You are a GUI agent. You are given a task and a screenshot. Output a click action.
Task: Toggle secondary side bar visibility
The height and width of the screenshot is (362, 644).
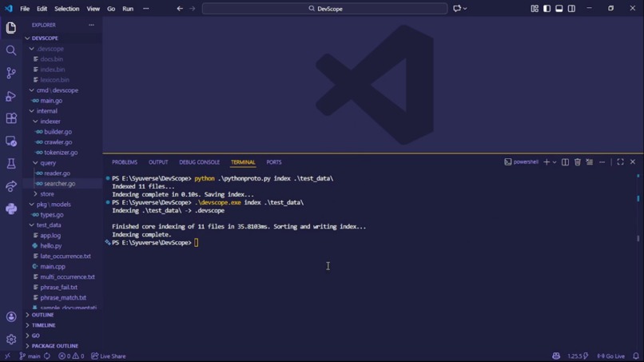571,9
